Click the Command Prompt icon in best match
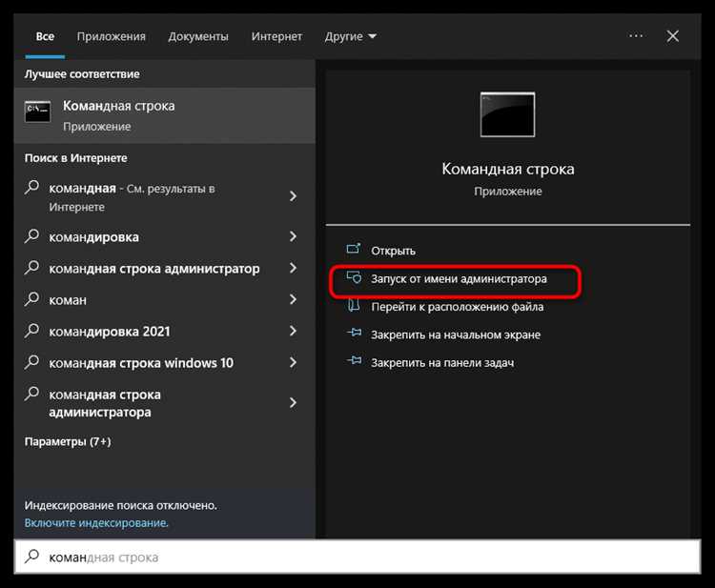 pyautogui.click(x=37, y=112)
